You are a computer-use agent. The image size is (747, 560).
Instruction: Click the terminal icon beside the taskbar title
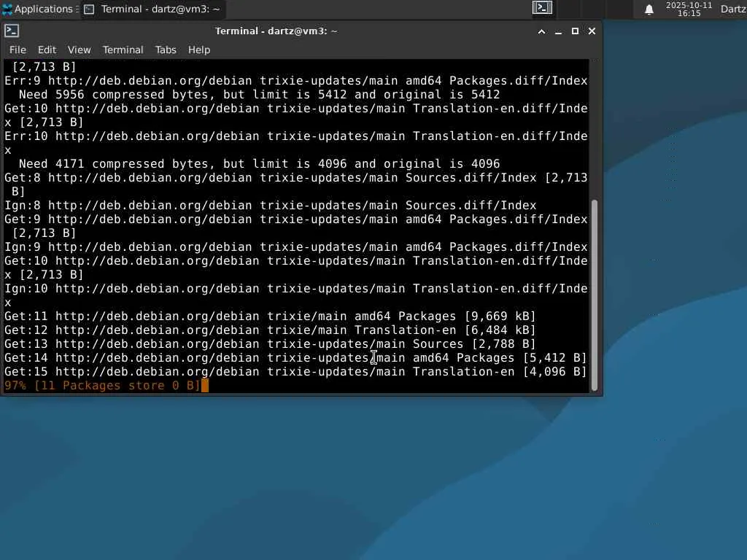coord(88,9)
